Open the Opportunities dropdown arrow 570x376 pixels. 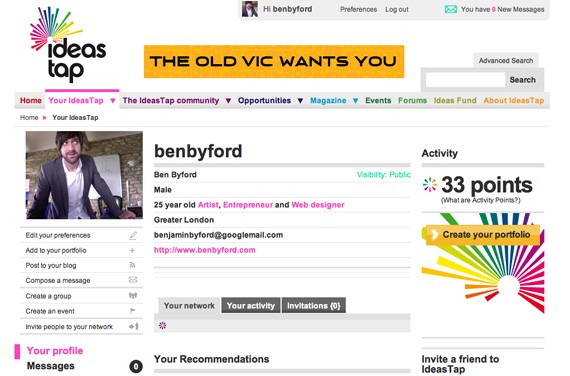point(300,101)
